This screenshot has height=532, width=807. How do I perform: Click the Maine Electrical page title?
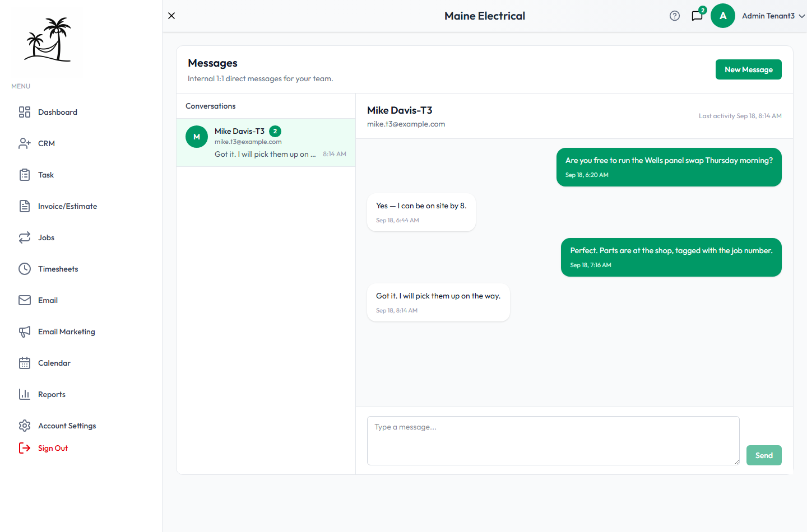pyautogui.click(x=485, y=16)
